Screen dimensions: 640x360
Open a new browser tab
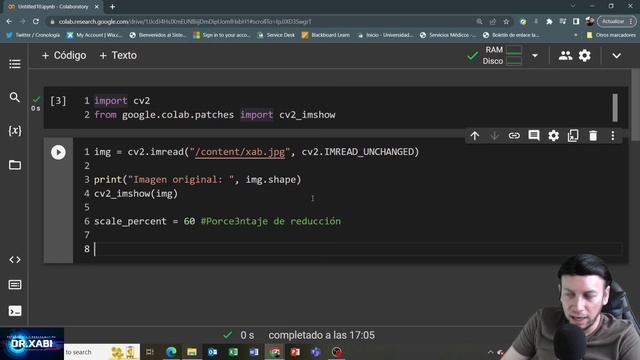(x=112, y=7)
